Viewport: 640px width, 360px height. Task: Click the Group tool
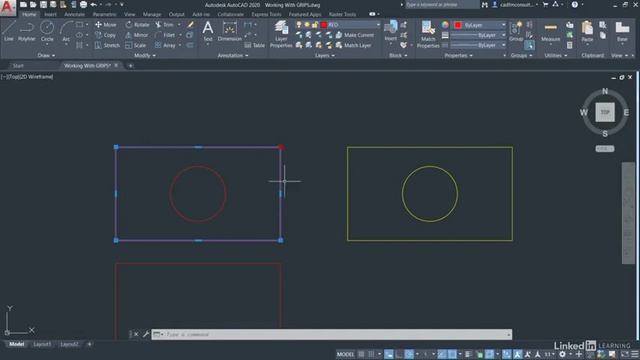pyautogui.click(x=516, y=31)
